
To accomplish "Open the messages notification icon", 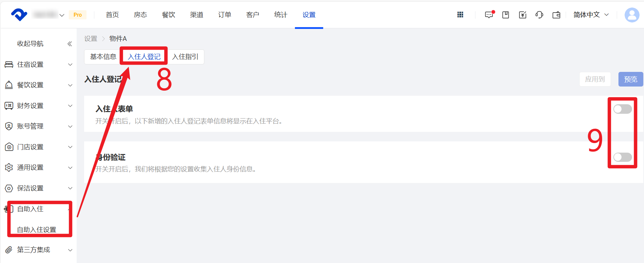I will (x=489, y=15).
